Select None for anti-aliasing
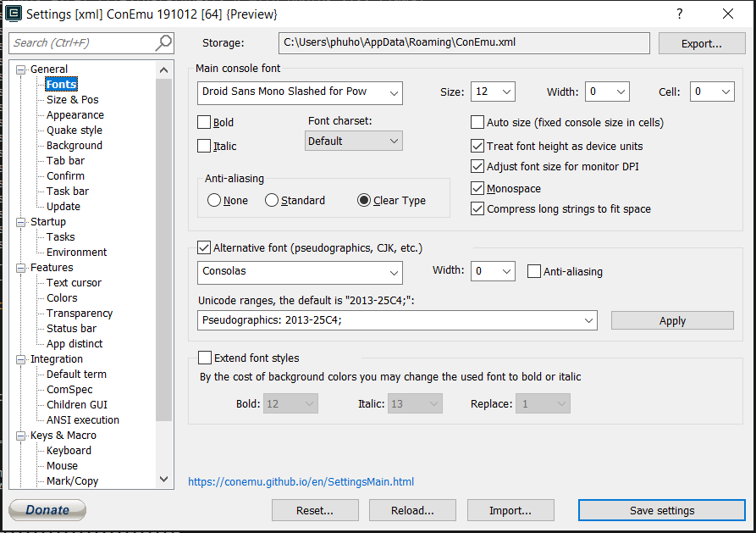The image size is (756, 533). pos(214,199)
